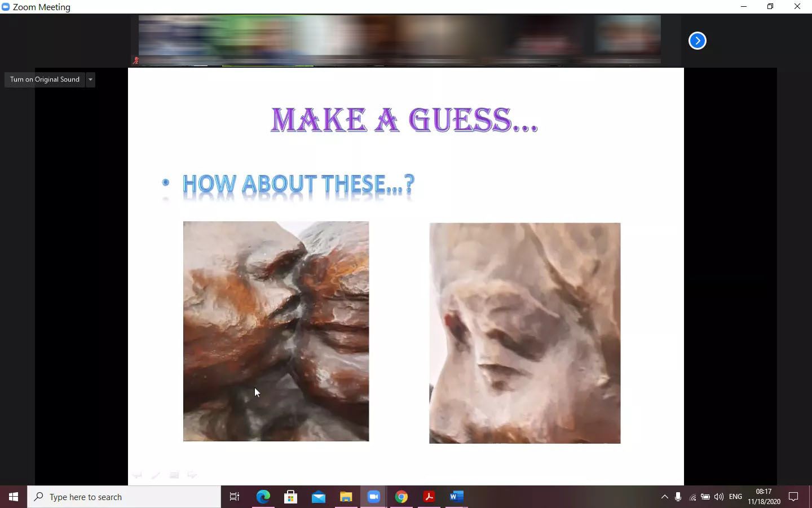This screenshot has height=508, width=812.
Task: Switch to Microsoft Word in the taskbar
Action: [x=456, y=497]
